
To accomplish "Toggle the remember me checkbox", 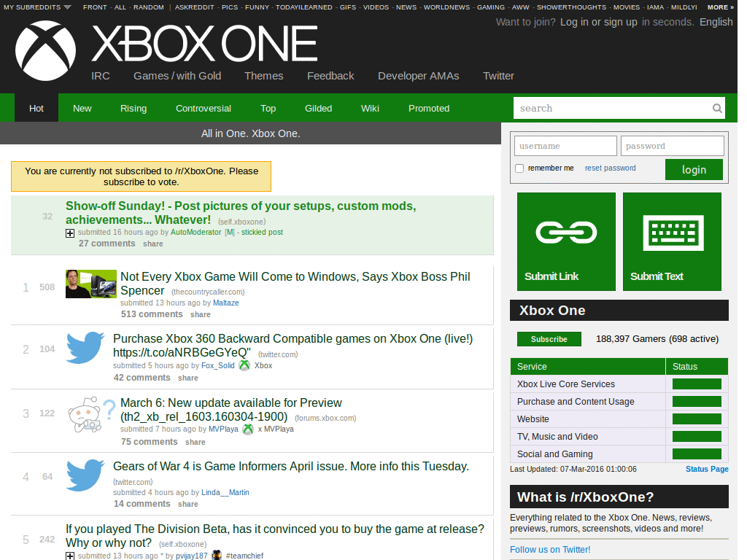I will click(x=519, y=168).
